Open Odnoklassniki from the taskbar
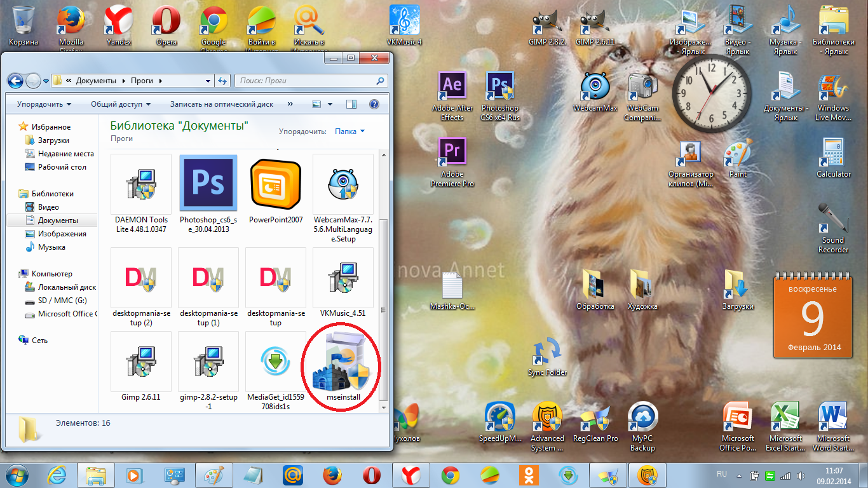Screen dimensions: 868x488 528,475
